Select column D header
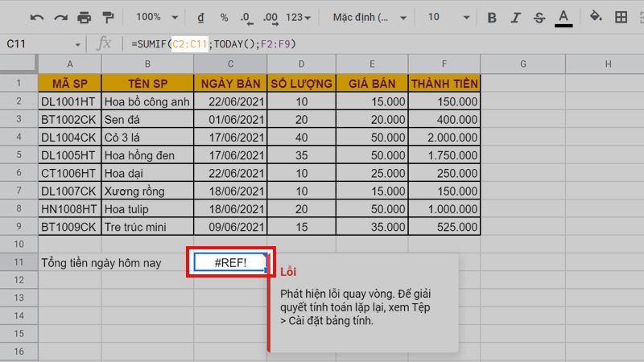The width and height of the screenshot is (644, 362). click(x=301, y=64)
